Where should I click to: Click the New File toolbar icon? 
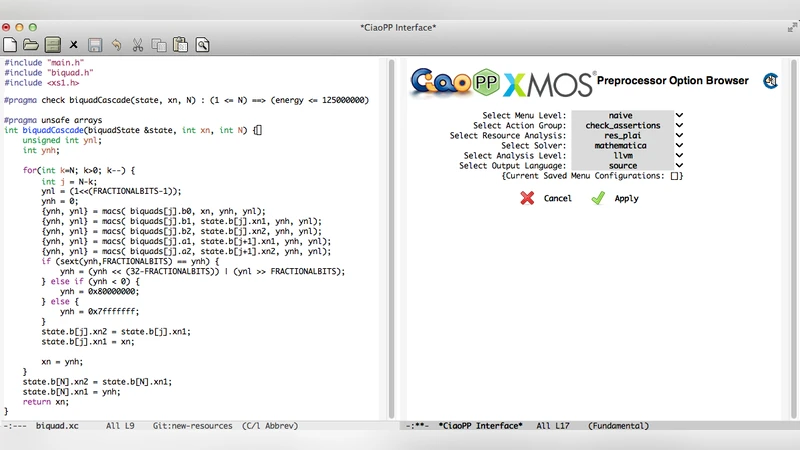(x=10, y=44)
